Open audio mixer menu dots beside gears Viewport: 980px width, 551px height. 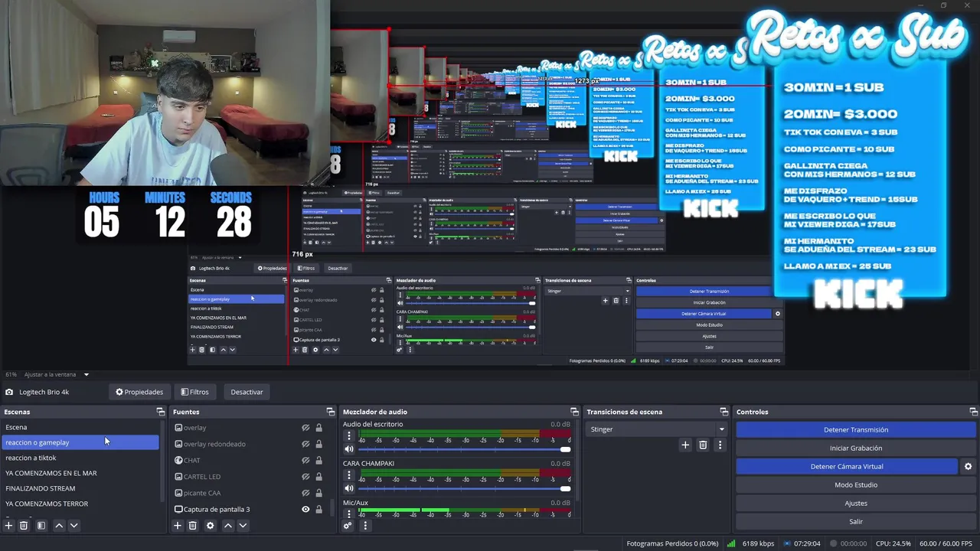(x=365, y=526)
